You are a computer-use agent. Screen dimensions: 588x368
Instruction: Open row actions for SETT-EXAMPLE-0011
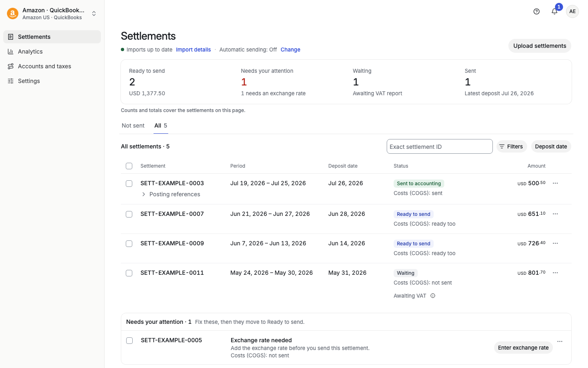pyautogui.click(x=555, y=273)
